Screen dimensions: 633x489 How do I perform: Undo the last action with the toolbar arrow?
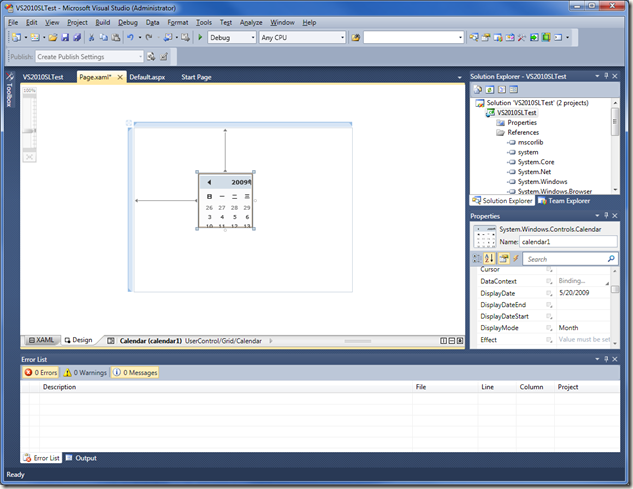point(130,38)
